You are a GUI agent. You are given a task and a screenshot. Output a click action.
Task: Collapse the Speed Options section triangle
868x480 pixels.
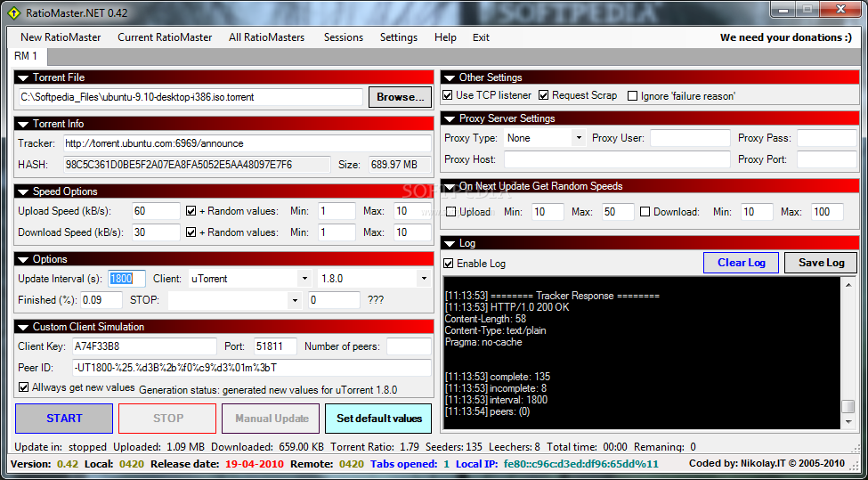(23, 192)
